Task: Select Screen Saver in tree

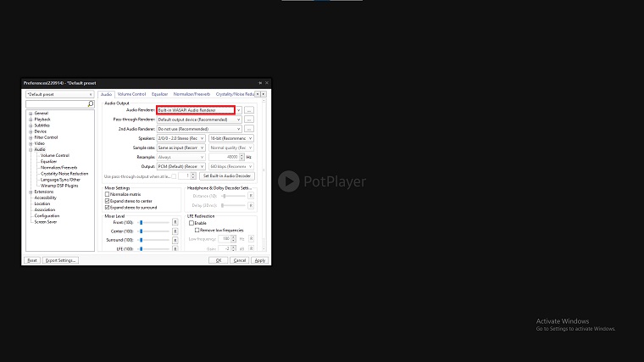Action: click(x=46, y=222)
